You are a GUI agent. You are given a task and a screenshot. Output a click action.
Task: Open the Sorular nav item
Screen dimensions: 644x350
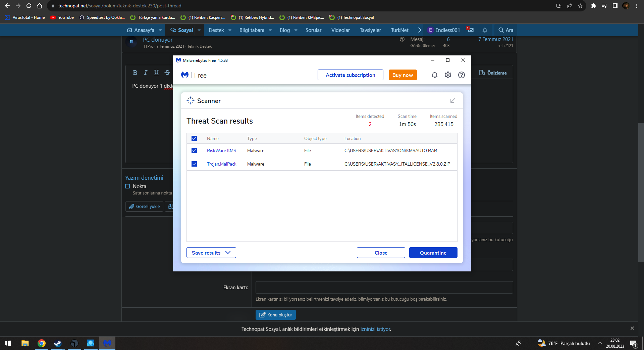pyautogui.click(x=313, y=30)
